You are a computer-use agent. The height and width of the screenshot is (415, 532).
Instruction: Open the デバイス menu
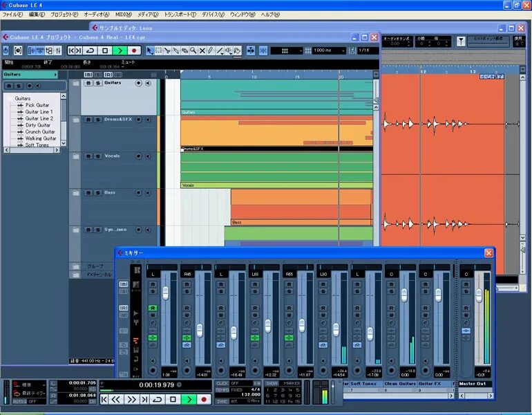click(213, 15)
